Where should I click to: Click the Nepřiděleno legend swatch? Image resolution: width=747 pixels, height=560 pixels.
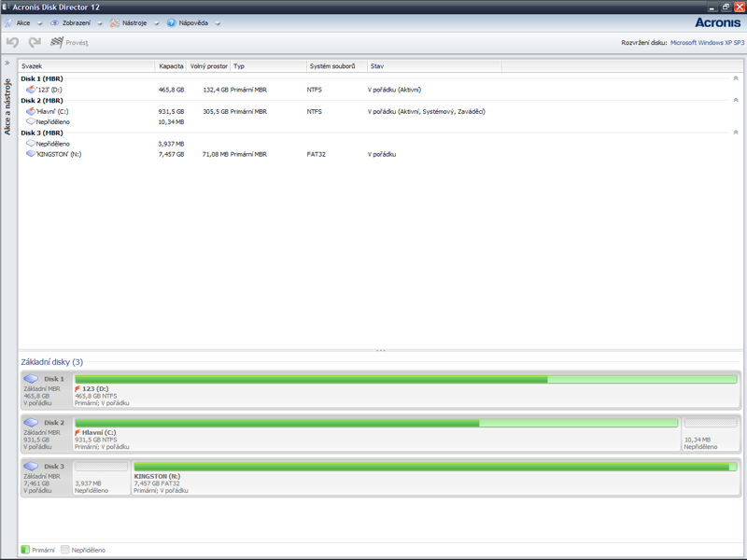pos(65,550)
